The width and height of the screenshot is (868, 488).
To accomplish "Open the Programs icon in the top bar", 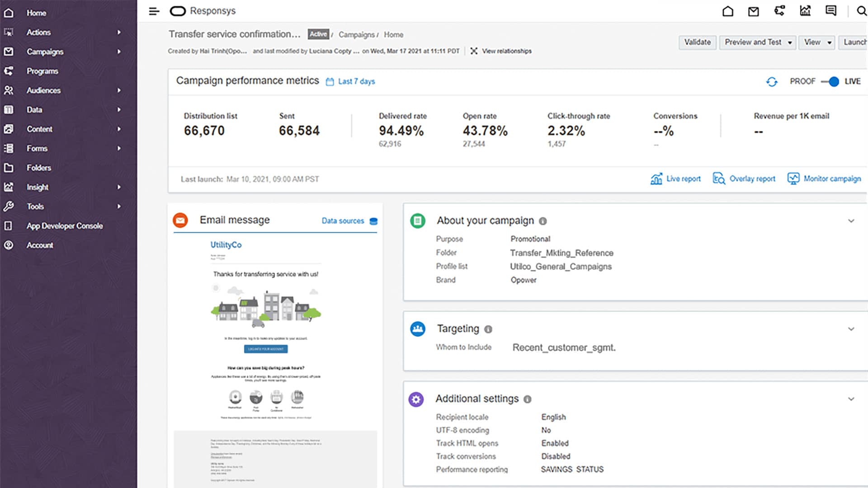I will point(779,11).
